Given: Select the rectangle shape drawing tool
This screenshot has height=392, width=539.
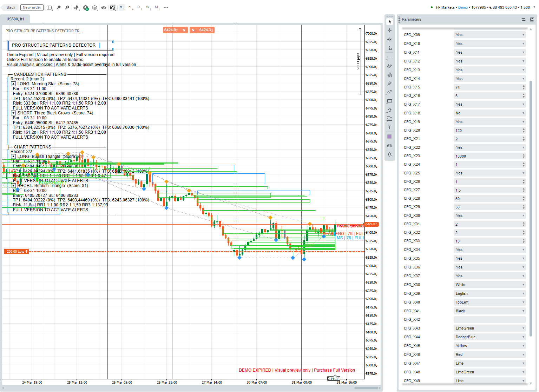Looking at the screenshot, I should coord(389,101).
